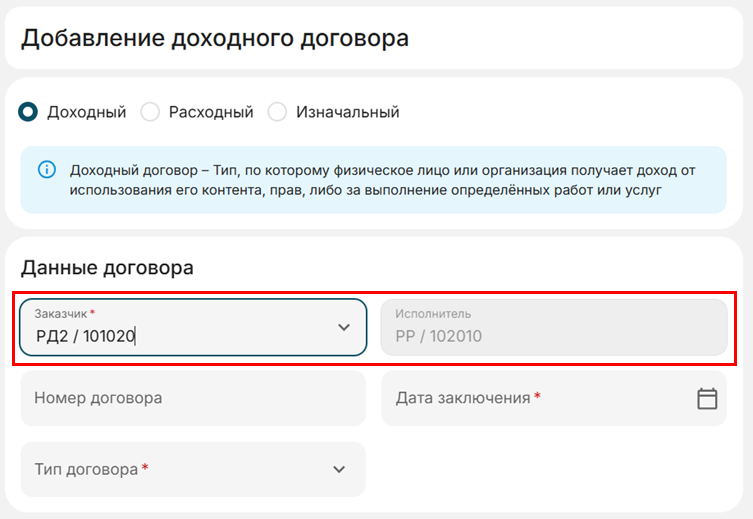
Task: Pick the Изначальный radio button circle
Action: point(277,112)
